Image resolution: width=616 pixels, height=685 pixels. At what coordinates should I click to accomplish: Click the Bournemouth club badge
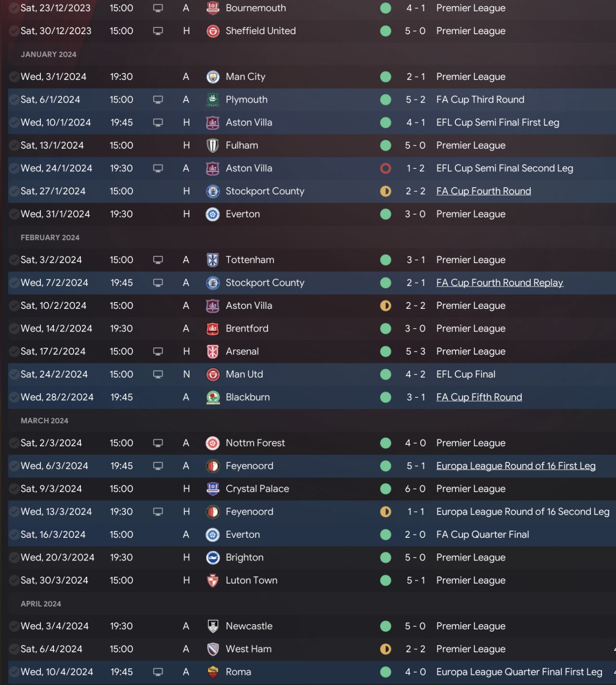[212, 8]
